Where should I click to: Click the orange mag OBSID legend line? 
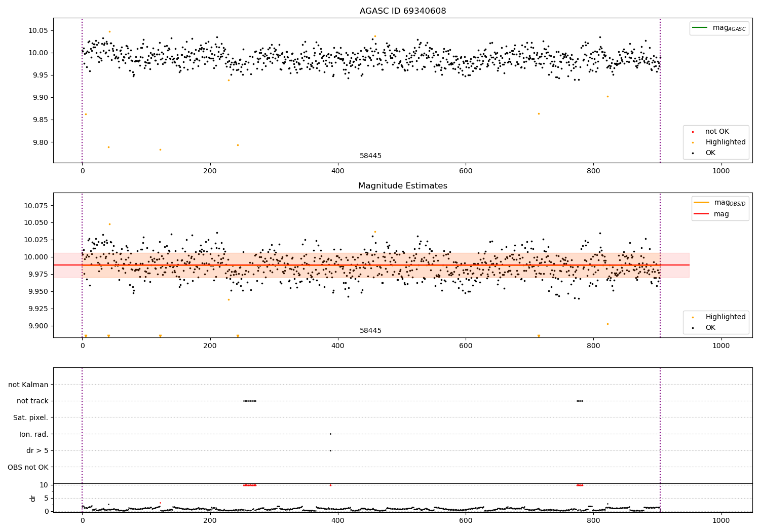[x=702, y=202]
